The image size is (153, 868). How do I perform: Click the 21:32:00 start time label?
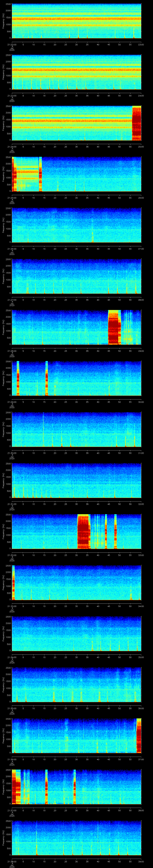(x=12, y=555)
